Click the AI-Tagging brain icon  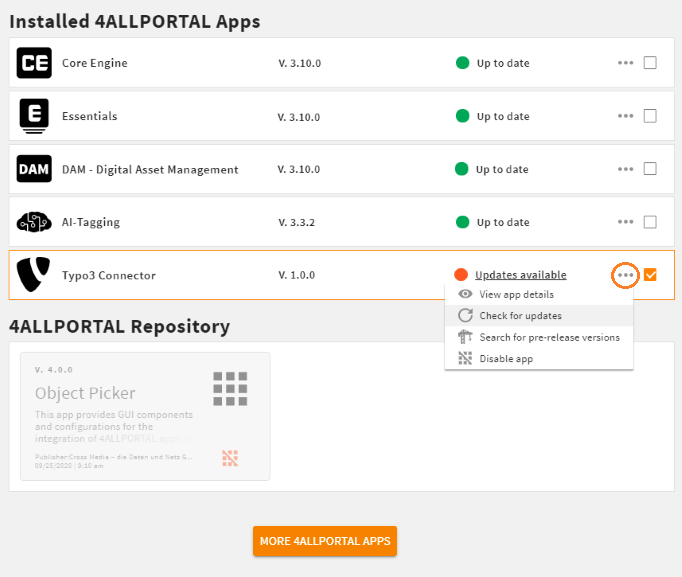pyautogui.click(x=34, y=222)
